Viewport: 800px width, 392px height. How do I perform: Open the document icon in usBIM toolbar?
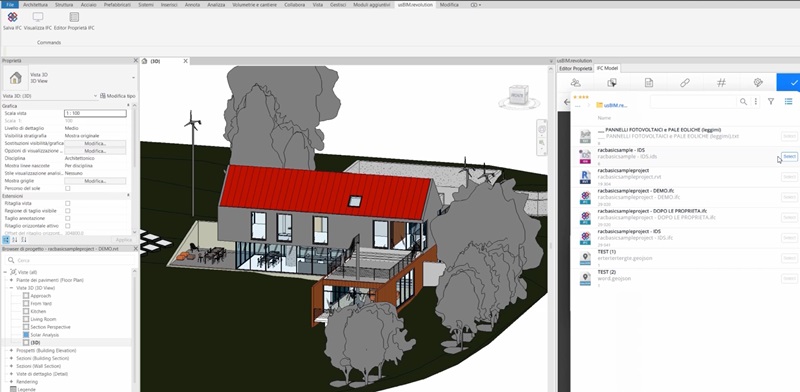pyautogui.click(x=648, y=83)
